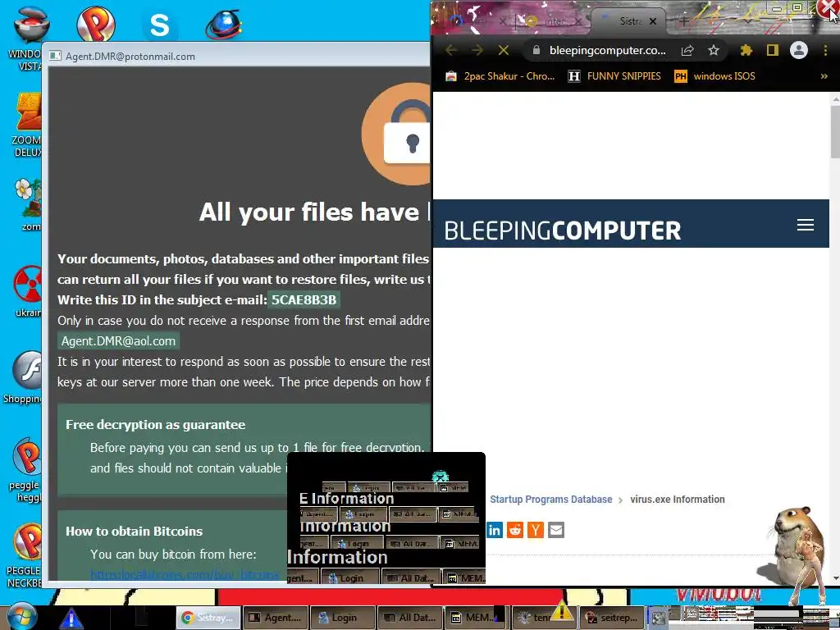Click the BLEEPINGCOMPUTER logo

tap(562, 231)
